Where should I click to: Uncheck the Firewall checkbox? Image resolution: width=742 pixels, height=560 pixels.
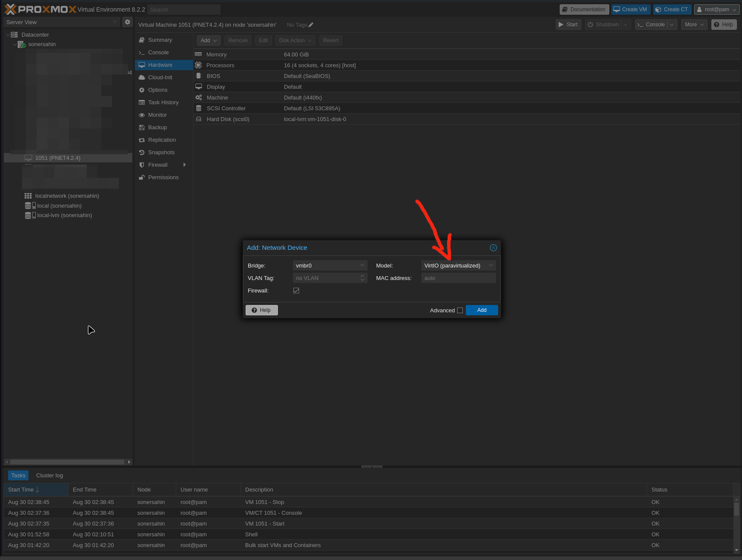[296, 291]
